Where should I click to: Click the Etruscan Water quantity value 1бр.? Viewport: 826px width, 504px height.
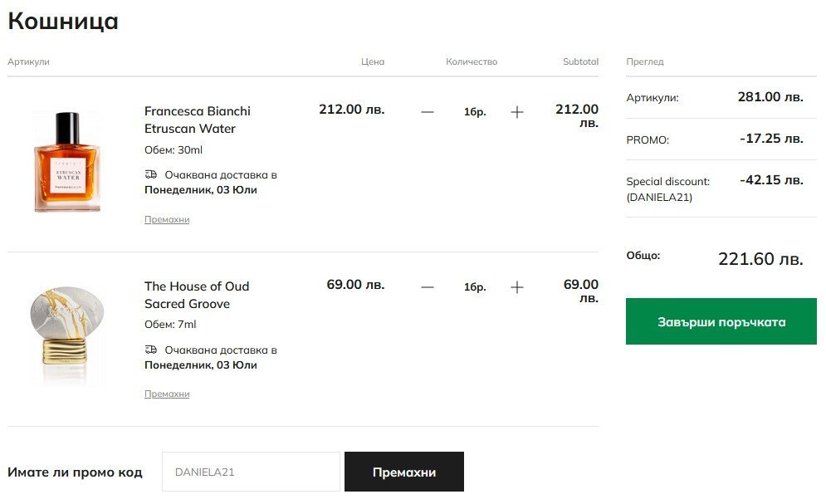(475, 112)
